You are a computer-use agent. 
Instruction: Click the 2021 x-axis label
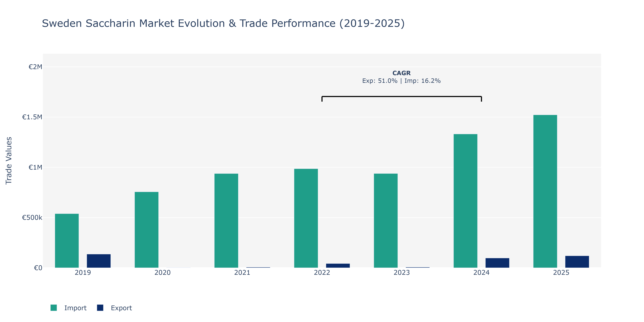point(242,272)
